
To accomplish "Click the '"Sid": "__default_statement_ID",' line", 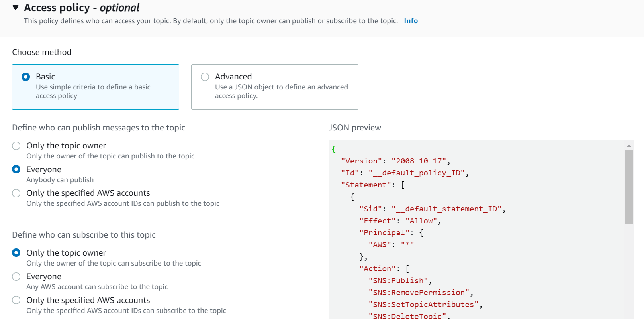I will tap(433, 209).
